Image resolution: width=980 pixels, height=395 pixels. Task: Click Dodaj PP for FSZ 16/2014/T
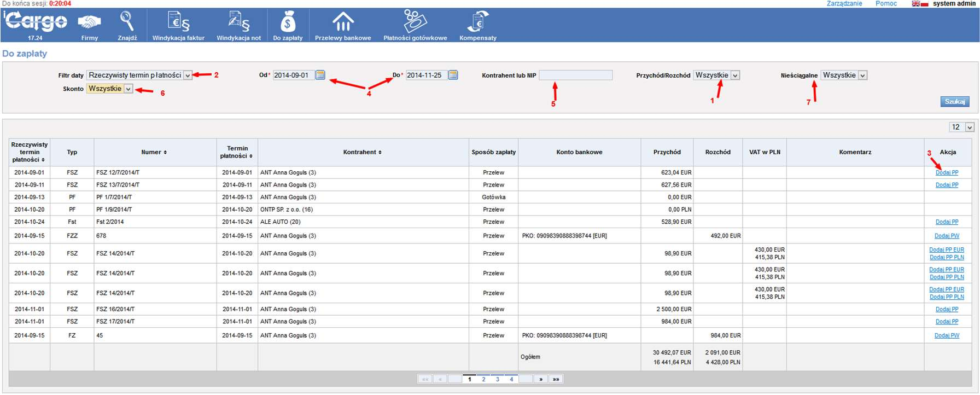(947, 309)
